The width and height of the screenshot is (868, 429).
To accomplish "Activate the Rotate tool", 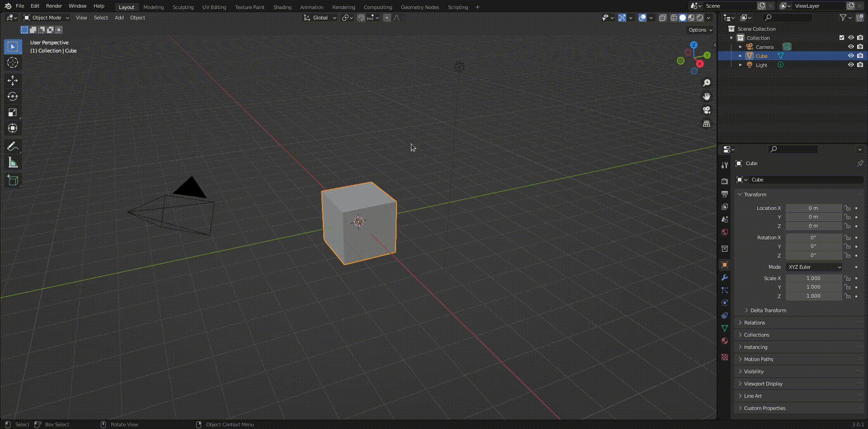I will [x=13, y=96].
